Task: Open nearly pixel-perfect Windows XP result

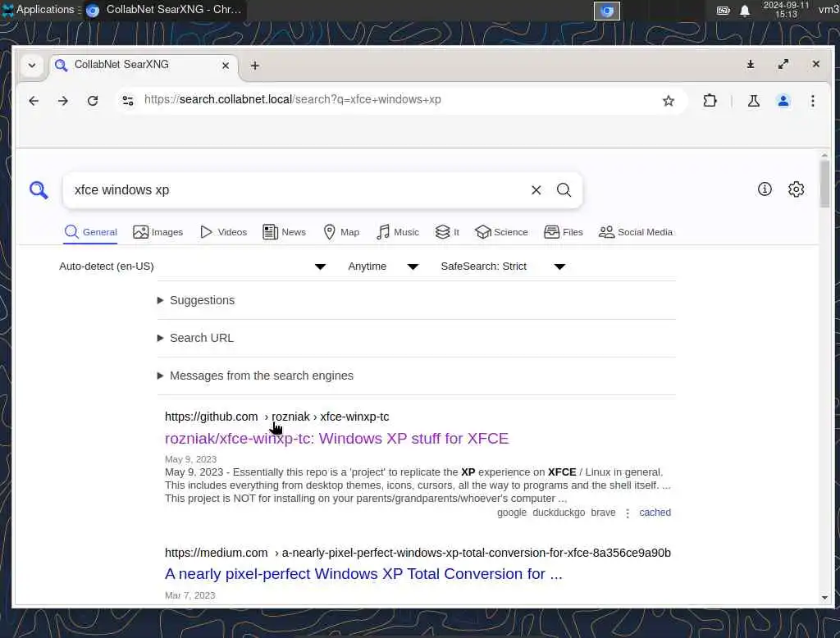Action: [363, 574]
